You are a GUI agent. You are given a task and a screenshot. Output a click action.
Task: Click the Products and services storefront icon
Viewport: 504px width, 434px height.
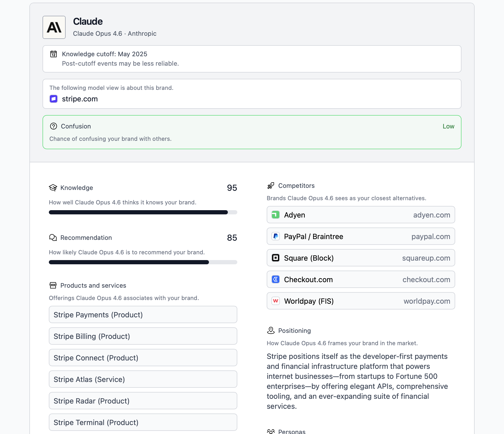(53, 285)
